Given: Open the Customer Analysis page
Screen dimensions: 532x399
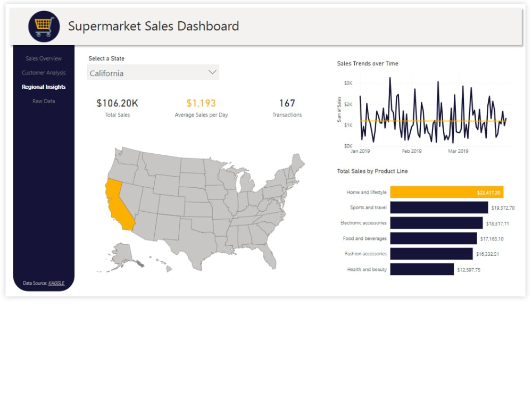Looking at the screenshot, I should coord(43,73).
